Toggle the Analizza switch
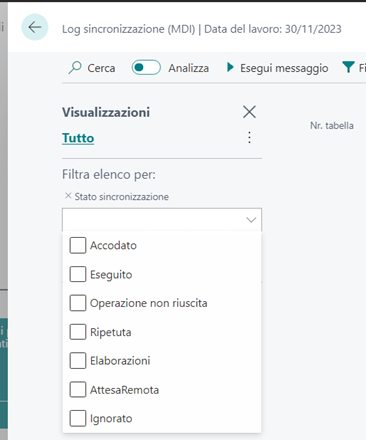Screen dimensions: 366x440 point(146,68)
